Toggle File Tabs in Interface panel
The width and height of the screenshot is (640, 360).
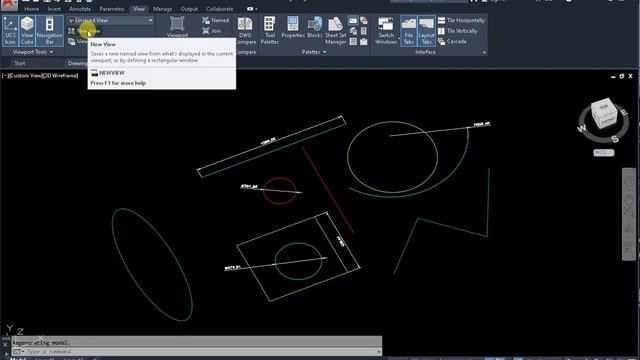click(409, 31)
